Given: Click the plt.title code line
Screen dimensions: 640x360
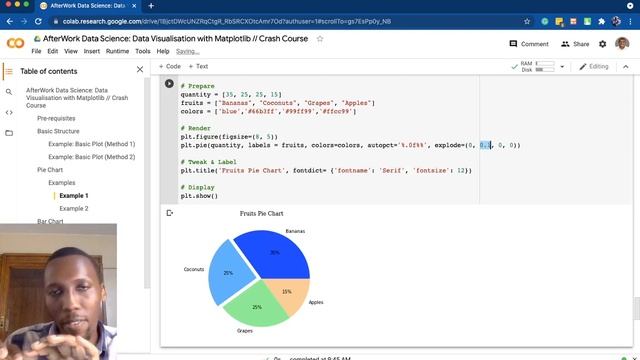Looking at the screenshot, I should 326,171.
